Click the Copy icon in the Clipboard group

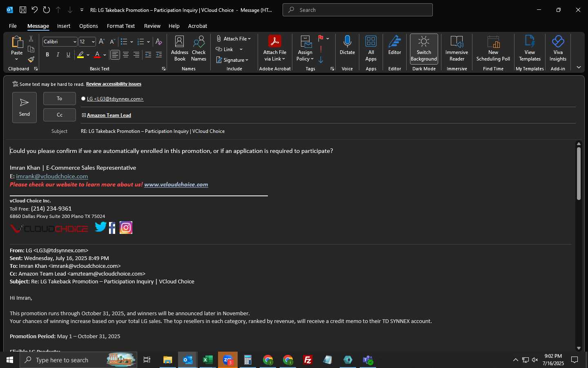(31, 49)
